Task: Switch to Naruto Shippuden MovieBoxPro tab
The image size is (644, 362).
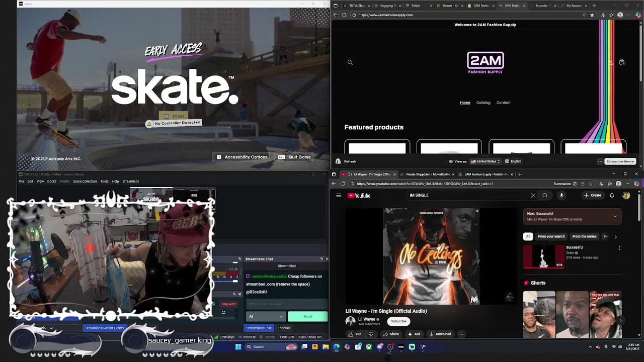Action: [x=428, y=174]
